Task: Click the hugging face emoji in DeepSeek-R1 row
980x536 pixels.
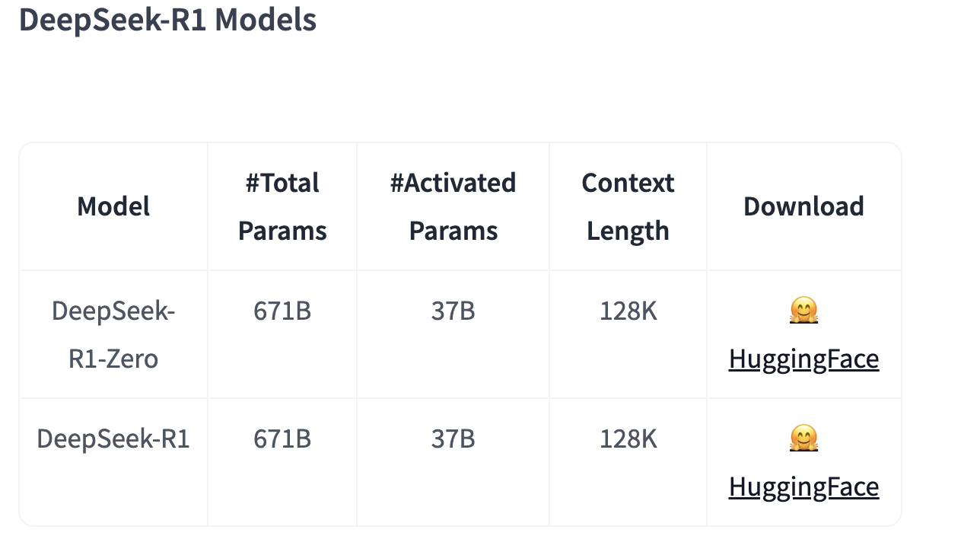Action: [x=803, y=439]
